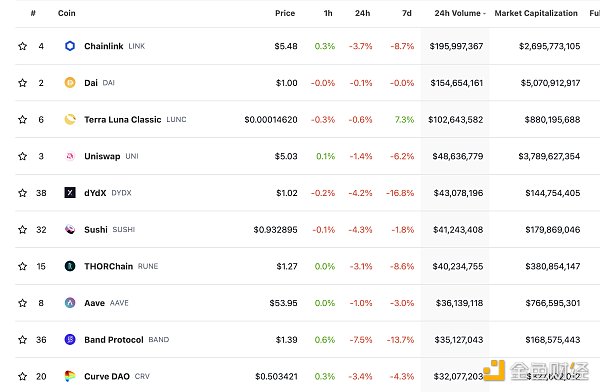
Task: Click the dYdX black square logo
Action: point(70,193)
